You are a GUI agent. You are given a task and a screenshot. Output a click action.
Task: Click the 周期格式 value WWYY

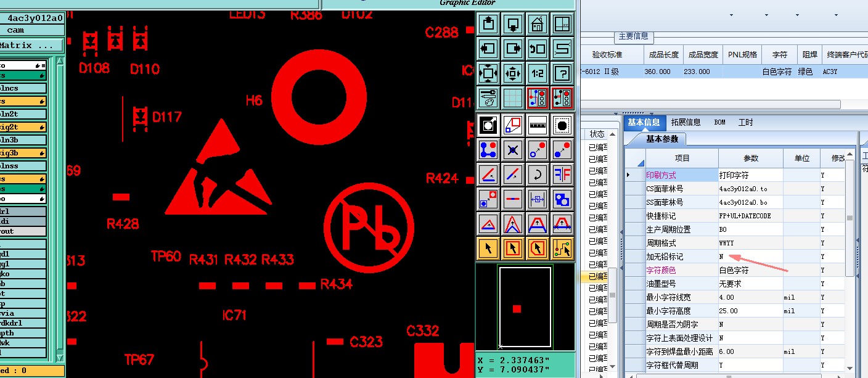click(751, 243)
